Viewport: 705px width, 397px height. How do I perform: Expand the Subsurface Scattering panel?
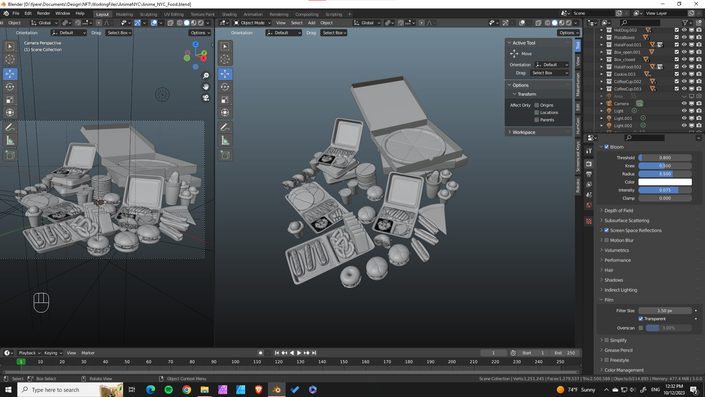626,220
